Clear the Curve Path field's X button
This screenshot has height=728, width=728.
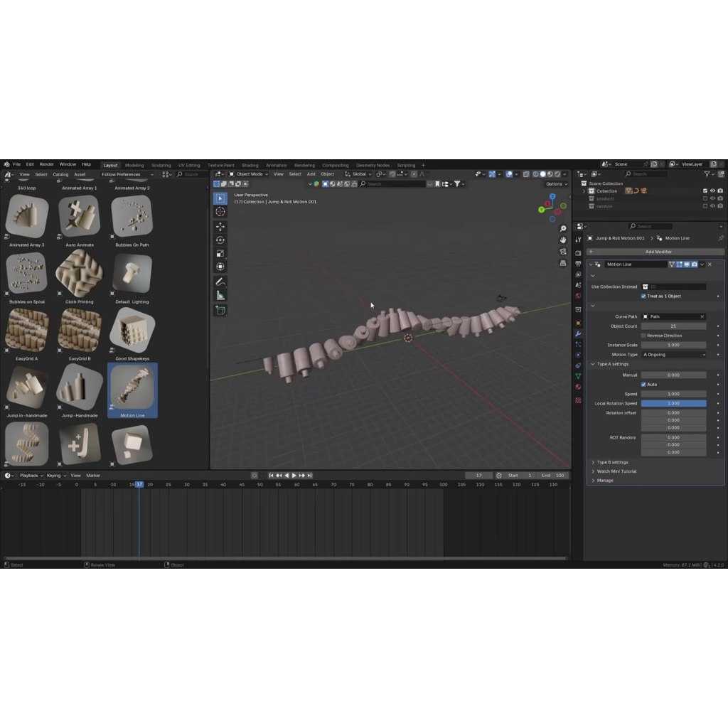point(702,316)
